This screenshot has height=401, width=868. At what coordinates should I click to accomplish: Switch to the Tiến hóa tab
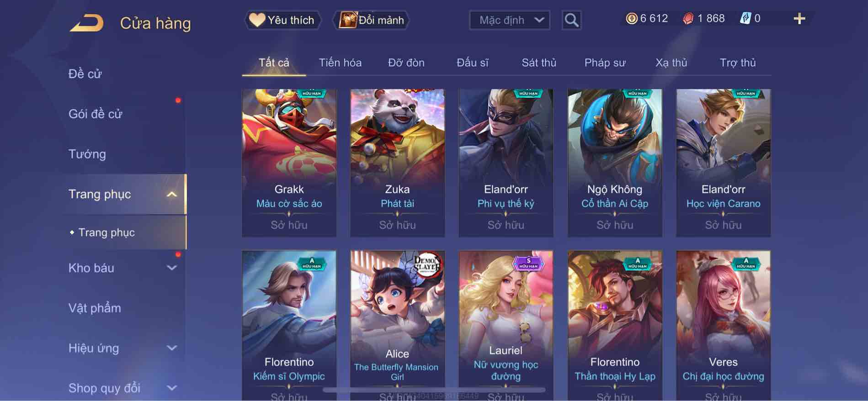(x=340, y=63)
